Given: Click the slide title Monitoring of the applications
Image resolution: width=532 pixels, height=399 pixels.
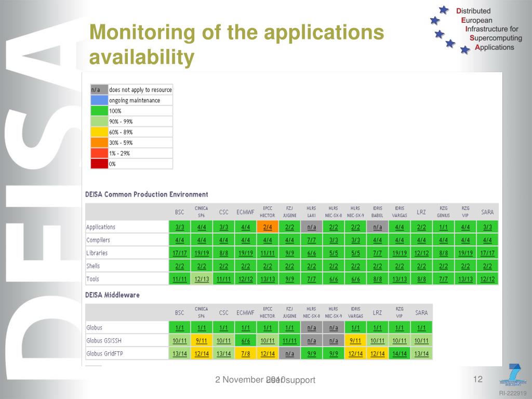Looking at the screenshot, I should pos(236,33).
